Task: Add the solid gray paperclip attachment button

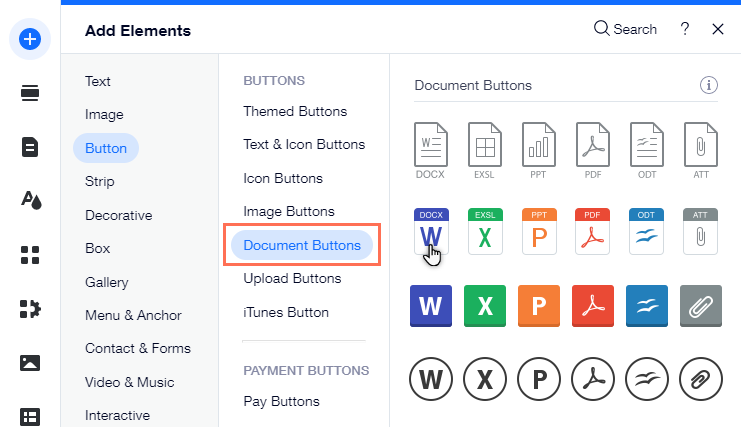Action: click(x=701, y=306)
